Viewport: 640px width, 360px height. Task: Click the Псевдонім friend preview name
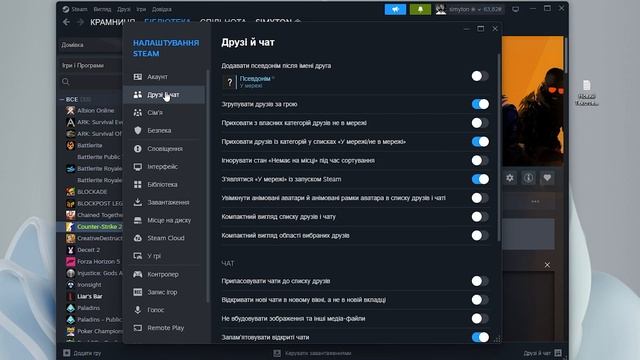pos(255,79)
